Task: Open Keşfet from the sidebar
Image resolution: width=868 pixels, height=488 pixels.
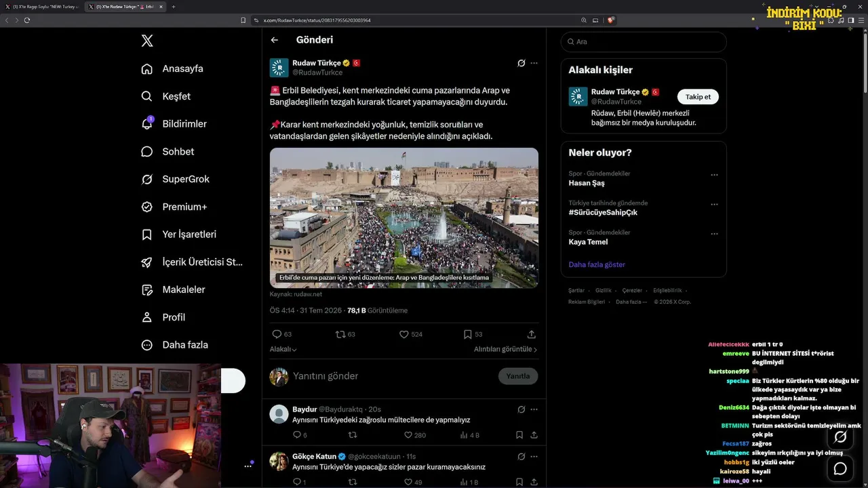Action: tap(166, 96)
